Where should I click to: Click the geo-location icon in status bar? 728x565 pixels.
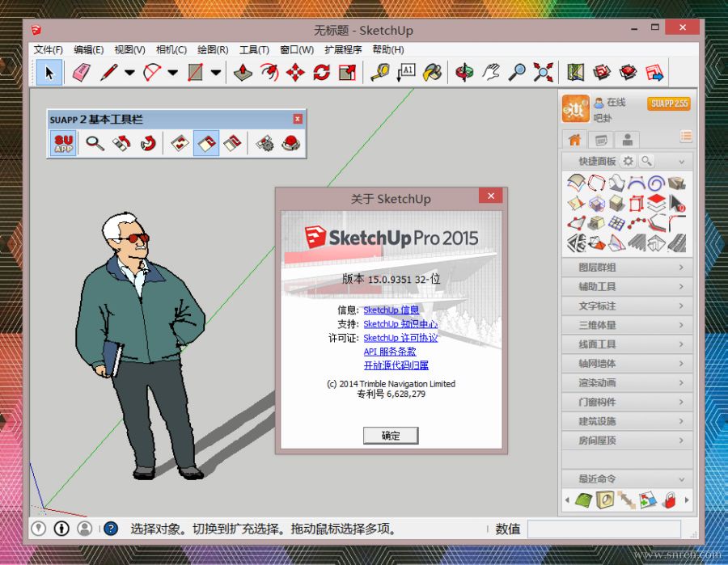[39, 529]
